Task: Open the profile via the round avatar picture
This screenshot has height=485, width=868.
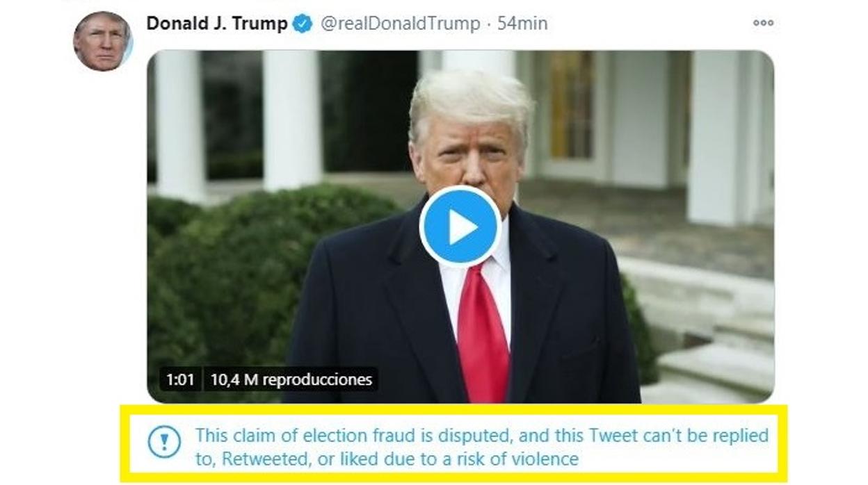Action: [102, 41]
